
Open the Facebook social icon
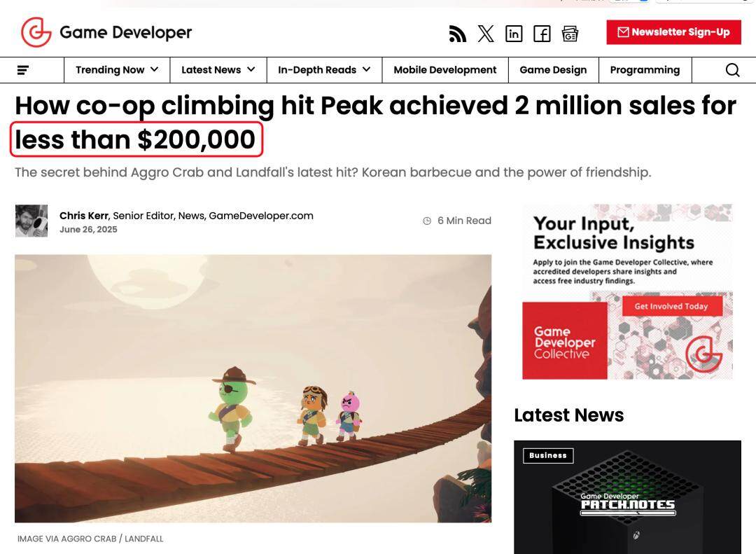point(542,33)
